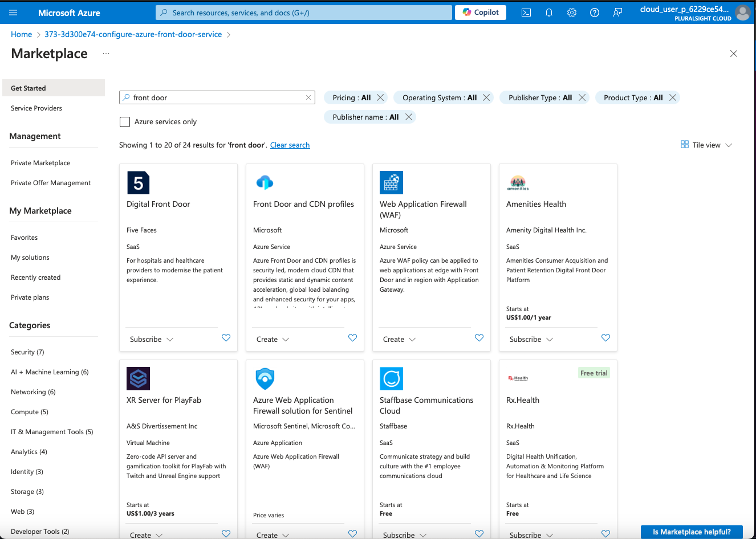Click the Rx.Health logo
Viewport: 756px width, 539px height.
pos(518,378)
